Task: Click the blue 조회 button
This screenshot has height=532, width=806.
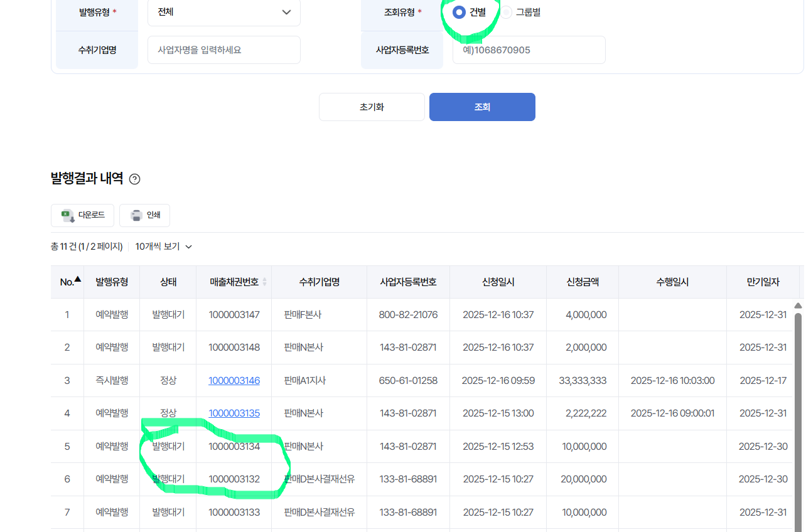Action: [x=482, y=107]
